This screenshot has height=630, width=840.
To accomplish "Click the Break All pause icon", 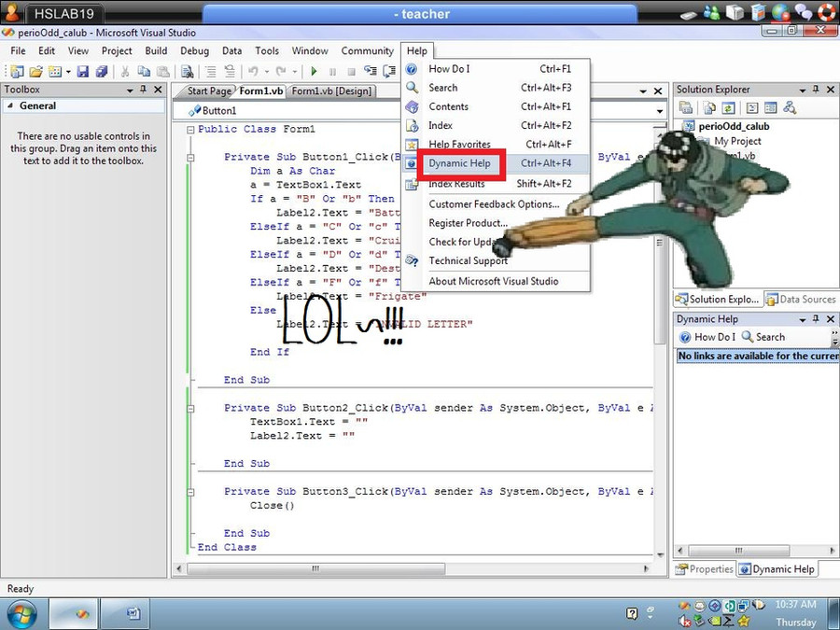I will pyautogui.click(x=332, y=71).
